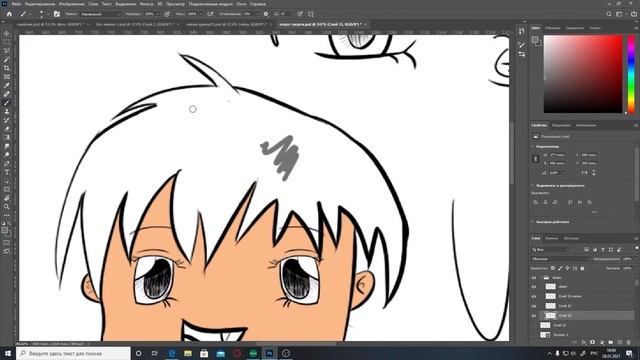Image resolution: width=640 pixels, height=360 pixels.
Task: Select the Eyedropper tool
Action: coord(7,85)
